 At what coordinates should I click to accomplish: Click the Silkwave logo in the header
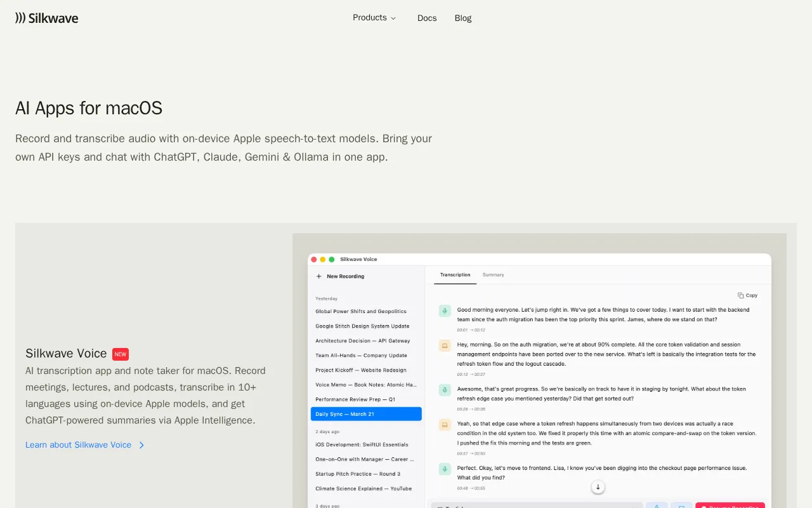(47, 18)
